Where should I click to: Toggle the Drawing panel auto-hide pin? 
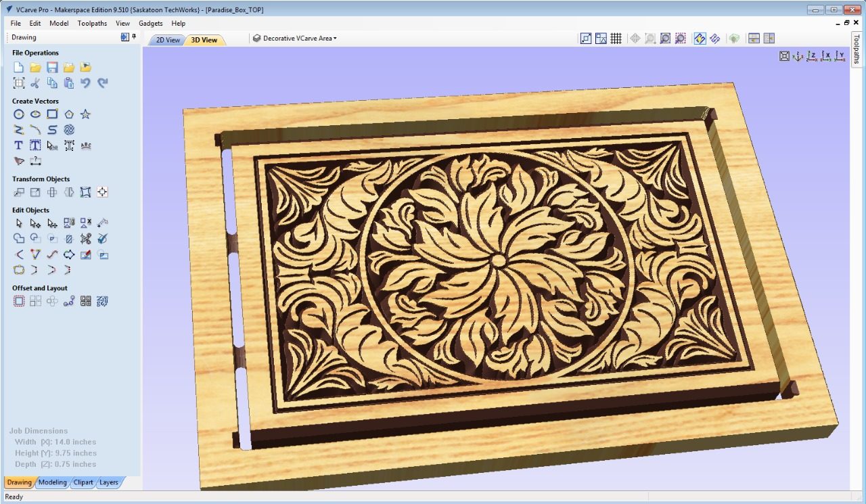click(134, 37)
